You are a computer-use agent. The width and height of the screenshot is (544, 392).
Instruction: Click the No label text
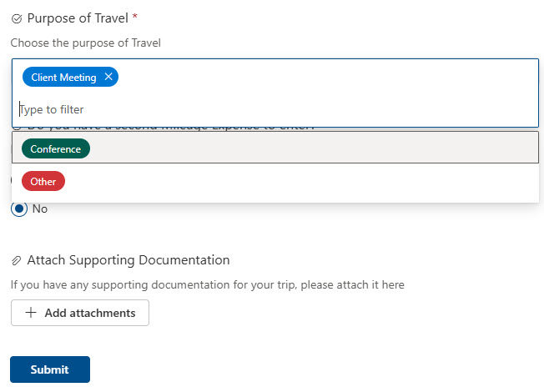(x=40, y=209)
